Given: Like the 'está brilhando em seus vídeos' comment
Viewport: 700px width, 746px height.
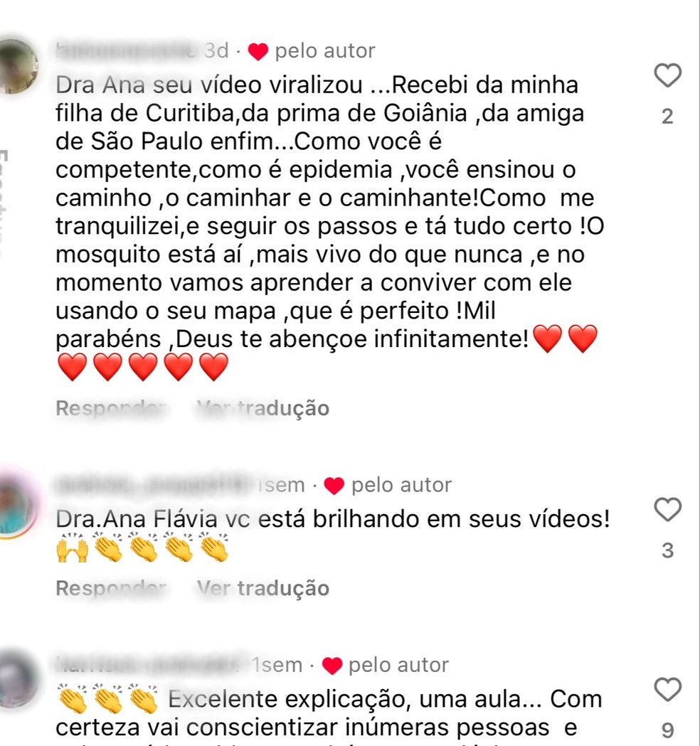Looking at the screenshot, I should (668, 510).
